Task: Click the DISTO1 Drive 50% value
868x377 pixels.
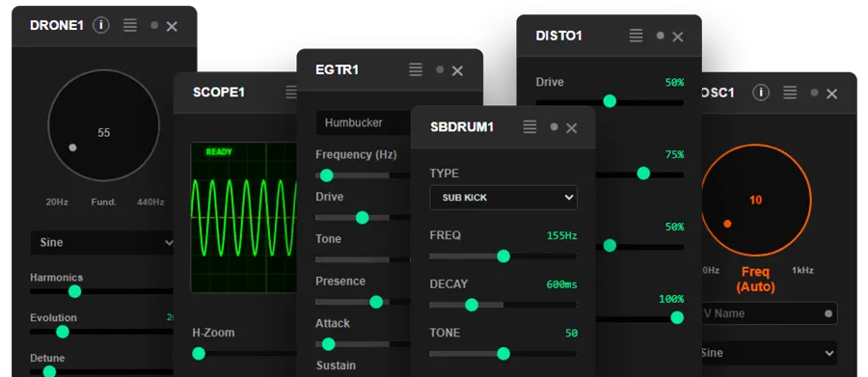Action: coord(675,83)
